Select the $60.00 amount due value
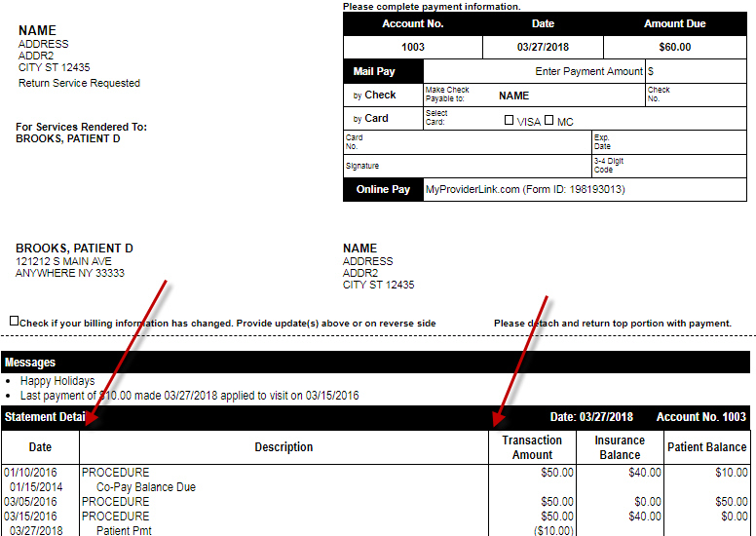Viewport: 756px width, 536px height. (675, 48)
